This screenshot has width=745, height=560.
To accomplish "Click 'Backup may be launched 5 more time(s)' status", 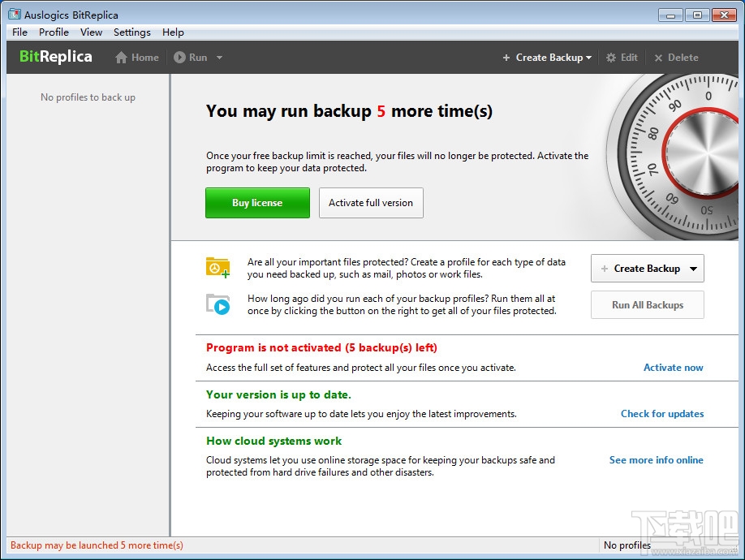I will coord(97,545).
